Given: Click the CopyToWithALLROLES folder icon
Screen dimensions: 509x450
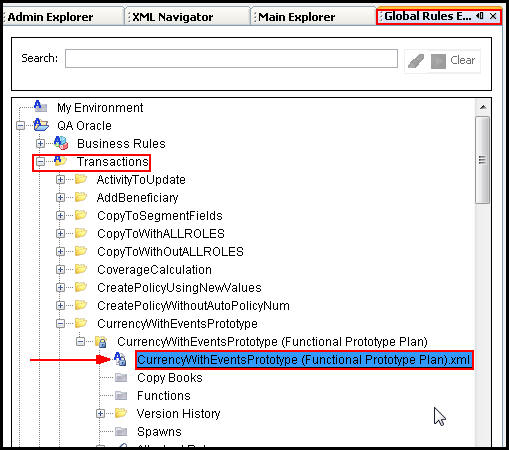Looking at the screenshot, I should coord(81,233).
